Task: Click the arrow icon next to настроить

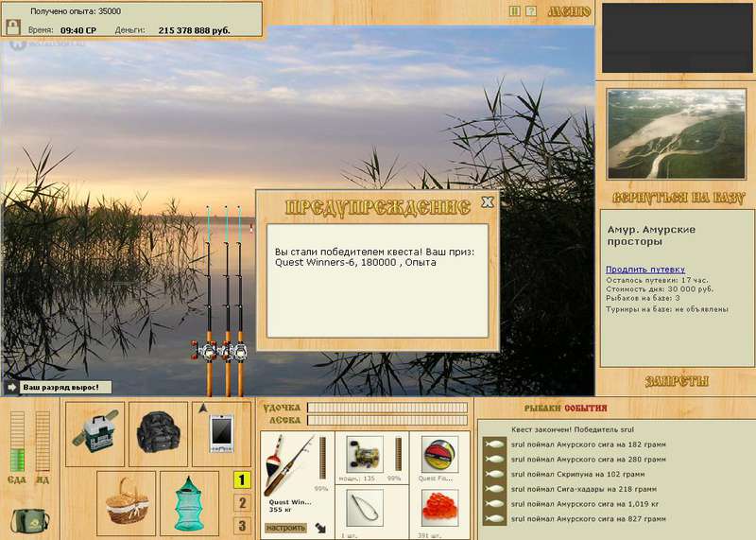Action: click(x=320, y=528)
